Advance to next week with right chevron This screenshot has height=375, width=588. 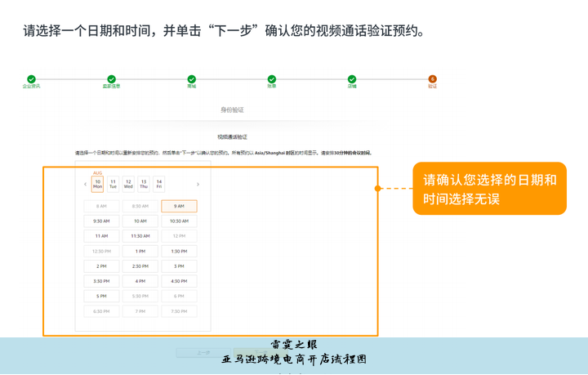(x=198, y=185)
